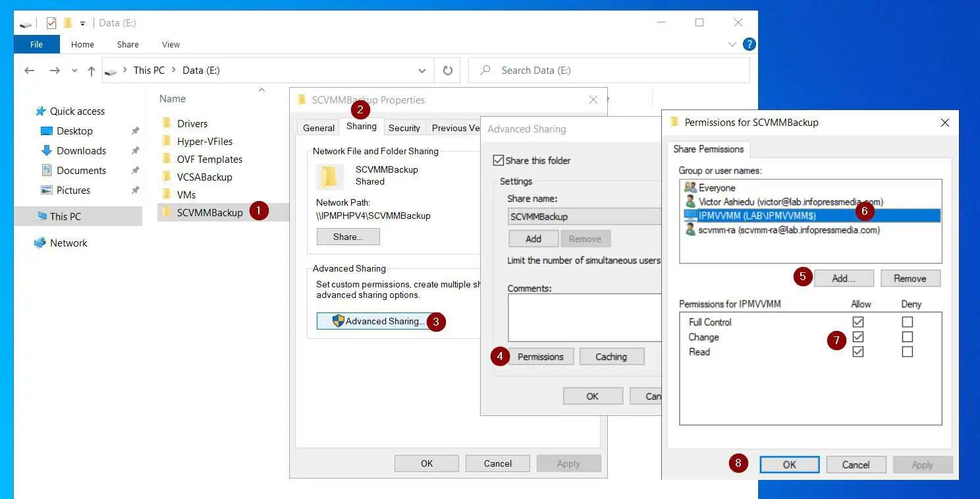Click the Caching button in Advanced Sharing
The width and height of the screenshot is (980, 499).
click(611, 357)
